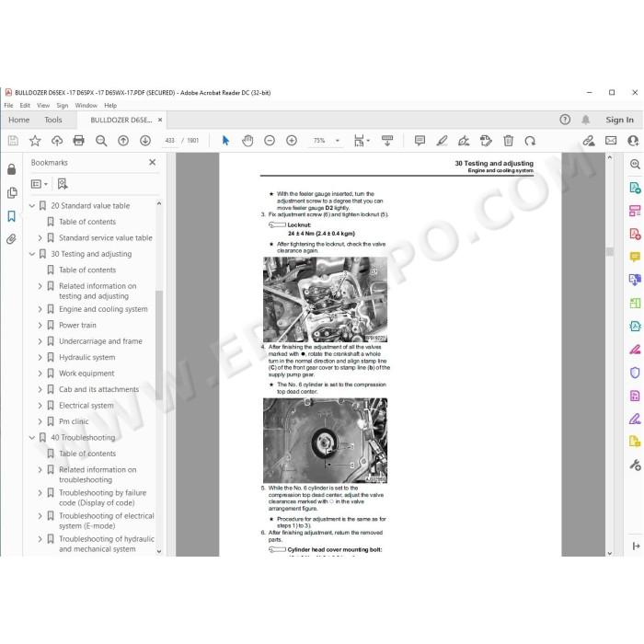Click the upload to cloud icon
Image resolution: width=644 pixels, height=644 pixels.
(57, 141)
